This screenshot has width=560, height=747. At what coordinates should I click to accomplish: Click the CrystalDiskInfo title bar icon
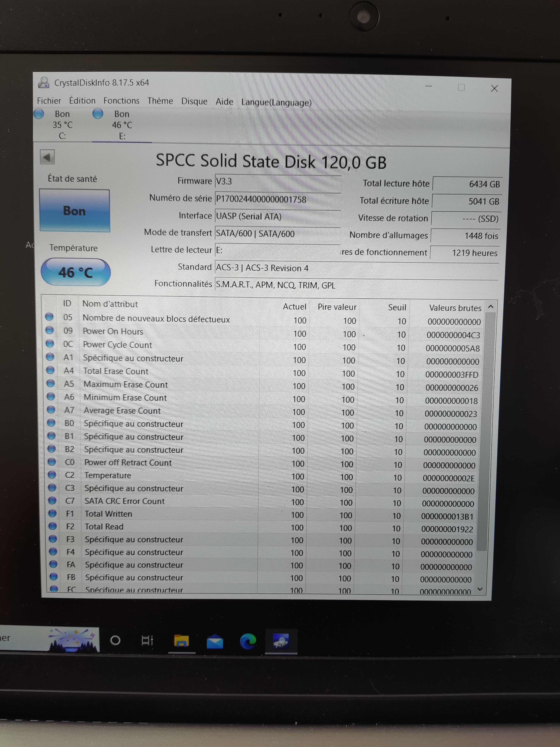point(43,82)
